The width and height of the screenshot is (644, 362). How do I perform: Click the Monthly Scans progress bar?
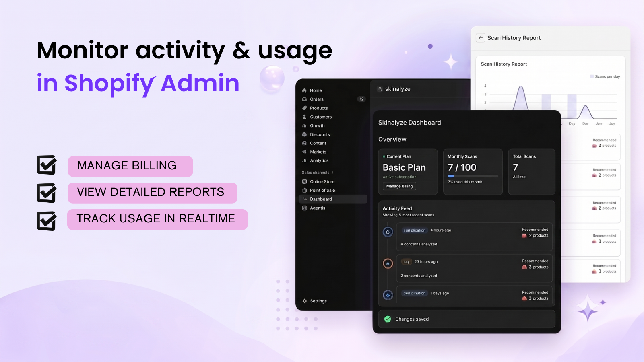click(473, 176)
